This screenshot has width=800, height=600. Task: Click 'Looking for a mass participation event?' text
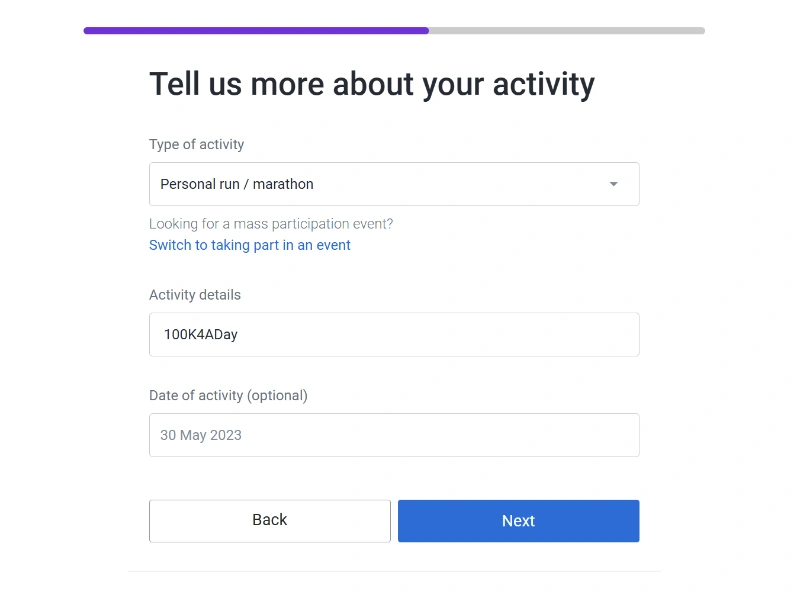tap(271, 224)
